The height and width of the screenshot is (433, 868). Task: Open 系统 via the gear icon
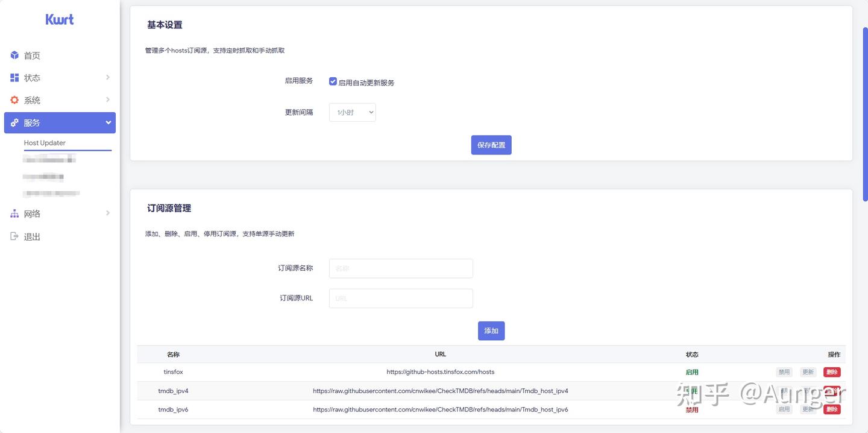coord(14,100)
